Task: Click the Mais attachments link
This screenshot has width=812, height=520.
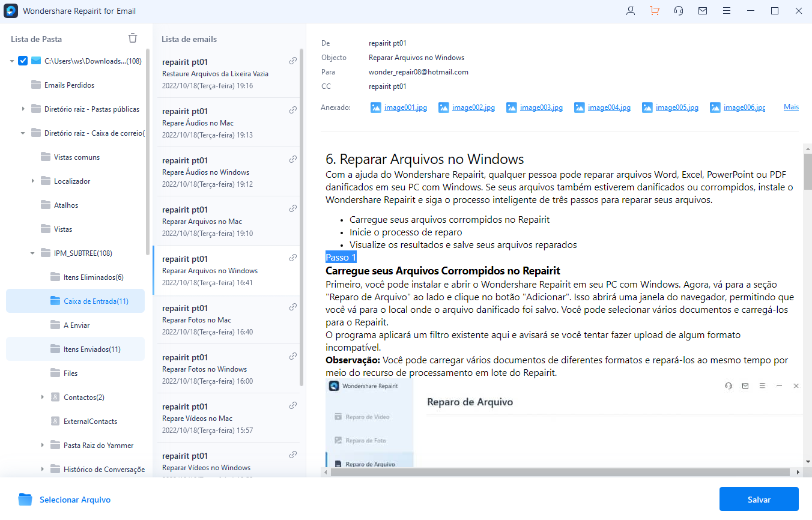Action: [791, 107]
